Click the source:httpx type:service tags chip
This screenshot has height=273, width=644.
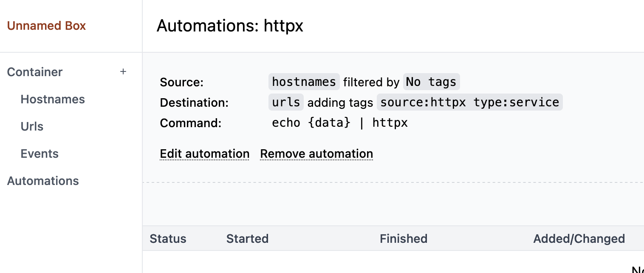pyautogui.click(x=469, y=102)
